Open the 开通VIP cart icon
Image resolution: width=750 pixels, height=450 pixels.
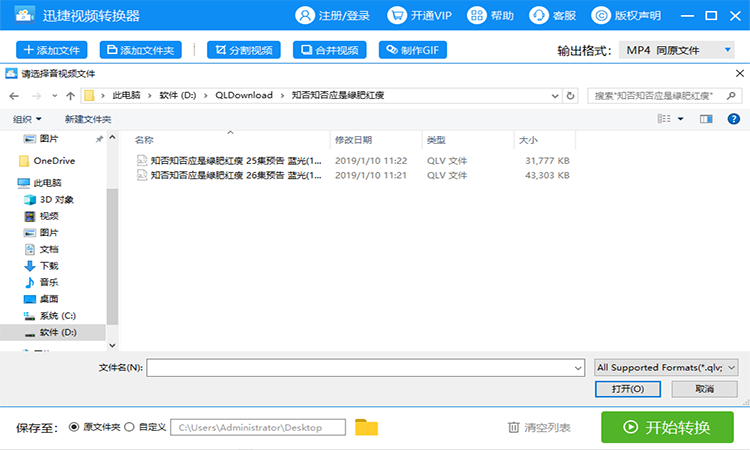point(397,15)
